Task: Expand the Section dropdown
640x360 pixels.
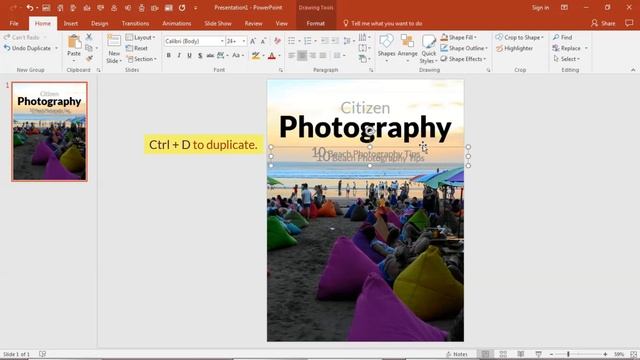Action: point(141,59)
